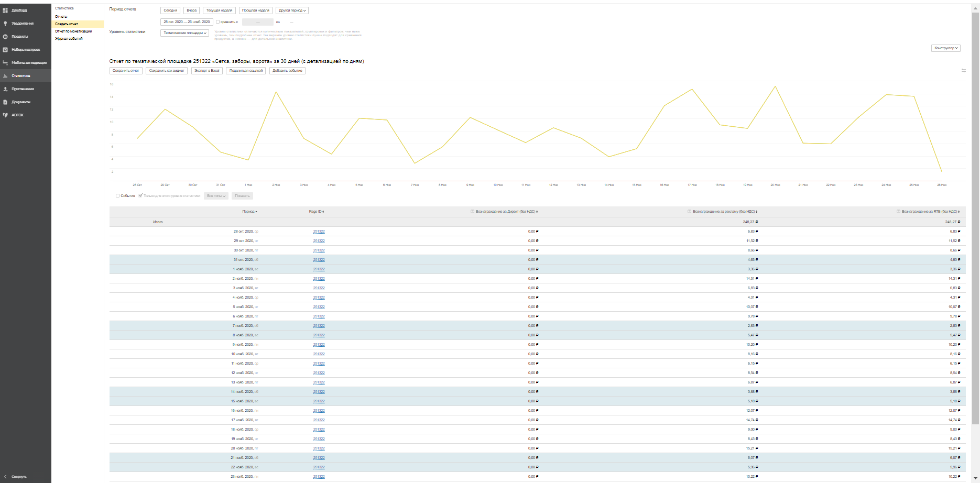Image resolution: width=980 pixels, height=483 pixels.
Task: Click the Наборы настроек gear icon
Action: pos(5,50)
